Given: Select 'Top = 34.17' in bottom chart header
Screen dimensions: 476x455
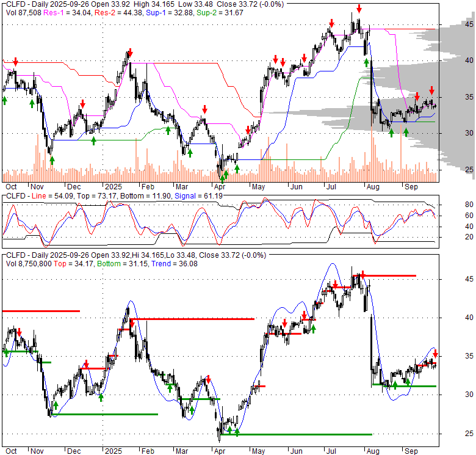Looking at the screenshot, I should point(73,264).
